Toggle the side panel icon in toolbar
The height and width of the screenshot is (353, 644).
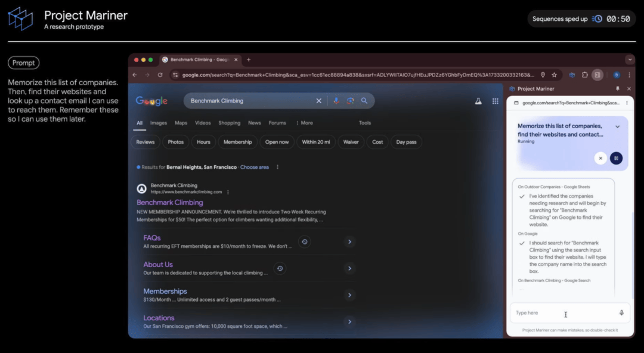click(597, 75)
